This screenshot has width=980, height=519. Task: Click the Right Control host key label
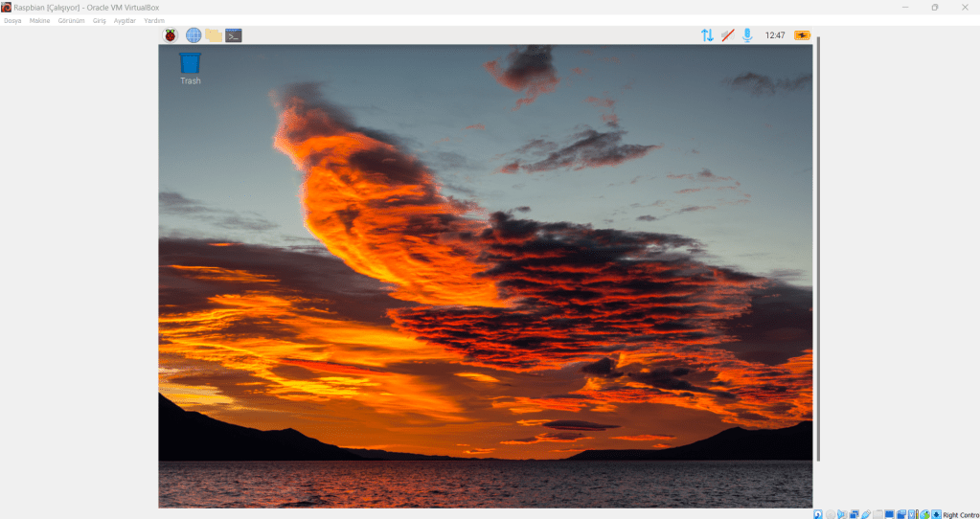coord(961,514)
